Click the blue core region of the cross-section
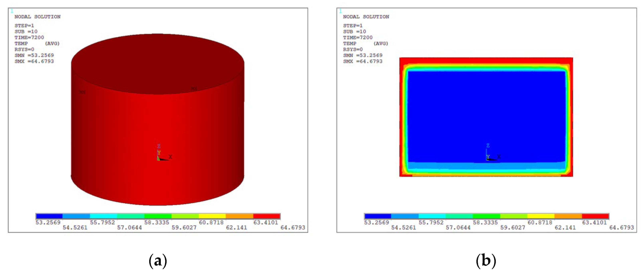 click(x=486, y=115)
